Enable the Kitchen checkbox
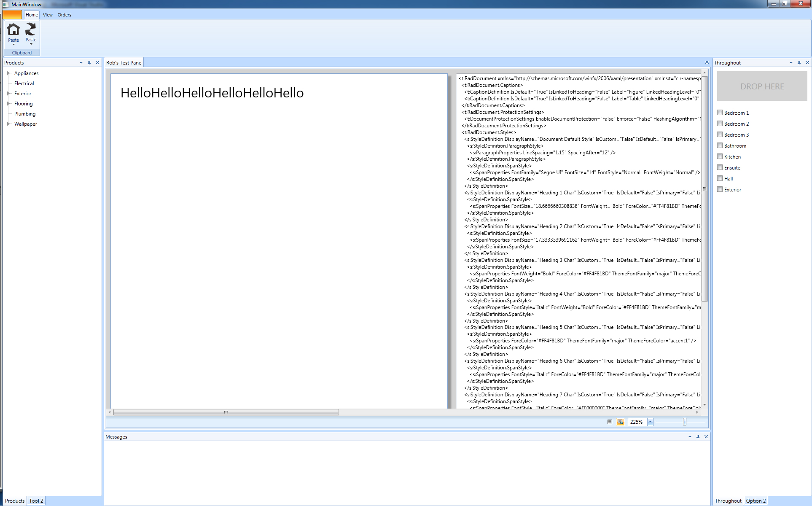The width and height of the screenshot is (812, 506). [720, 156]
